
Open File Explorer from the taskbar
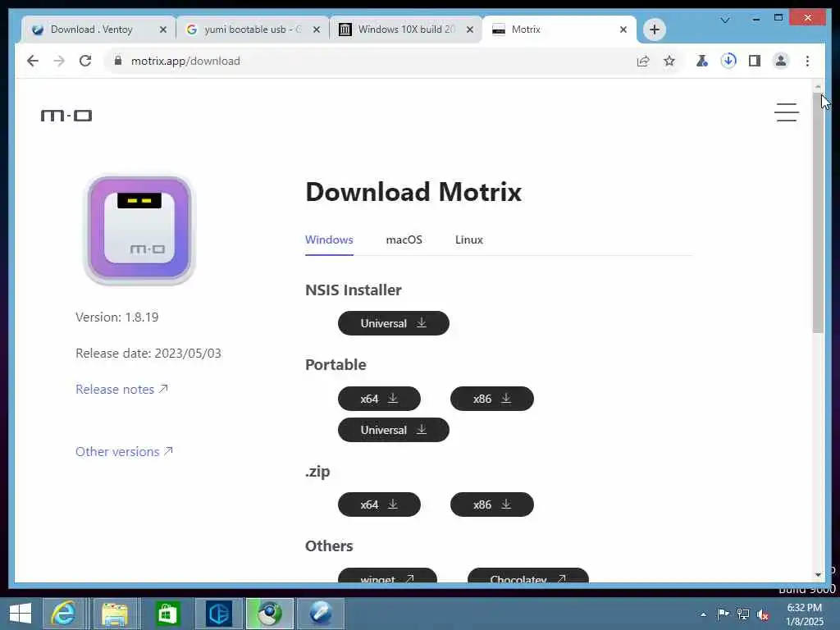(x=115, y=614)
